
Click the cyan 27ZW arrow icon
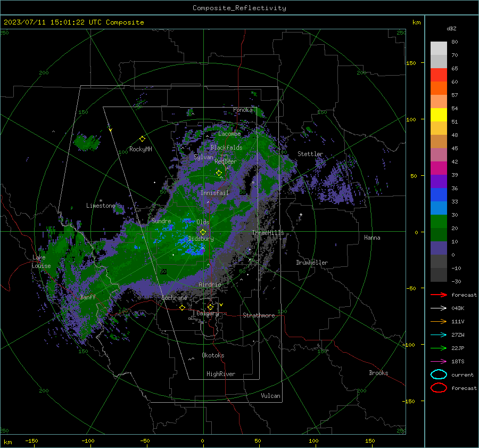pos(439,335)
